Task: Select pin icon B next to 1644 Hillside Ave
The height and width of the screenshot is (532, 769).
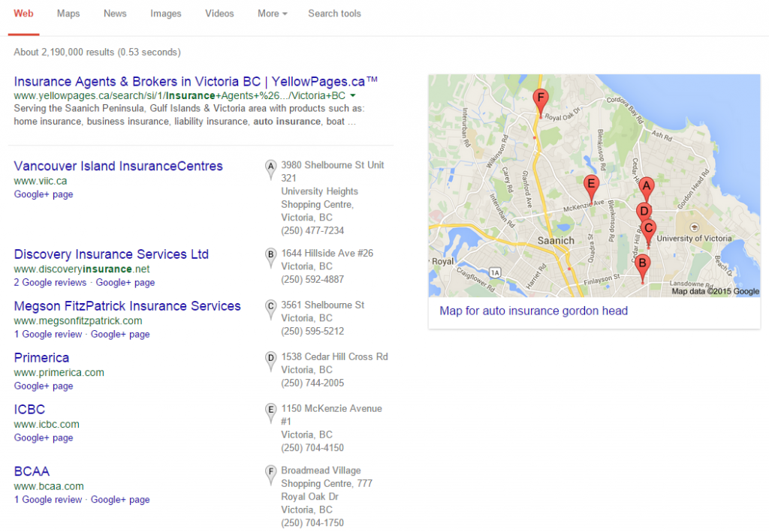Action: pos(270,255)
